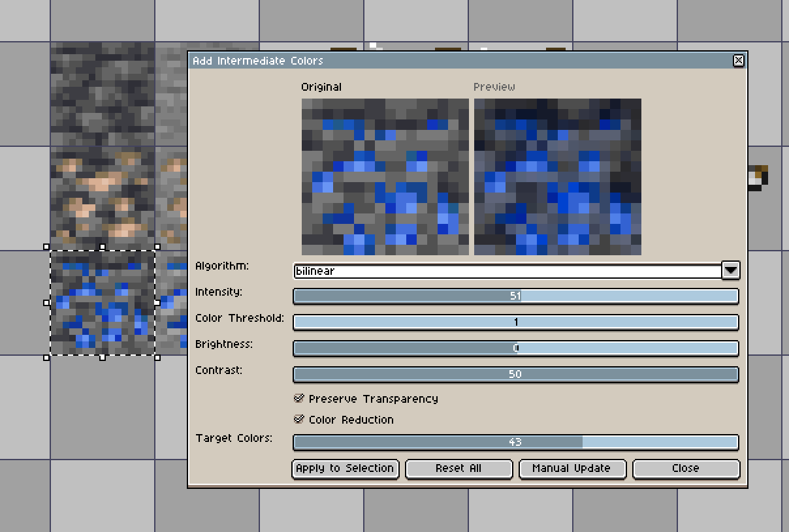
Task: Click Apply to Selection button
Action: [x=345, y=469]
